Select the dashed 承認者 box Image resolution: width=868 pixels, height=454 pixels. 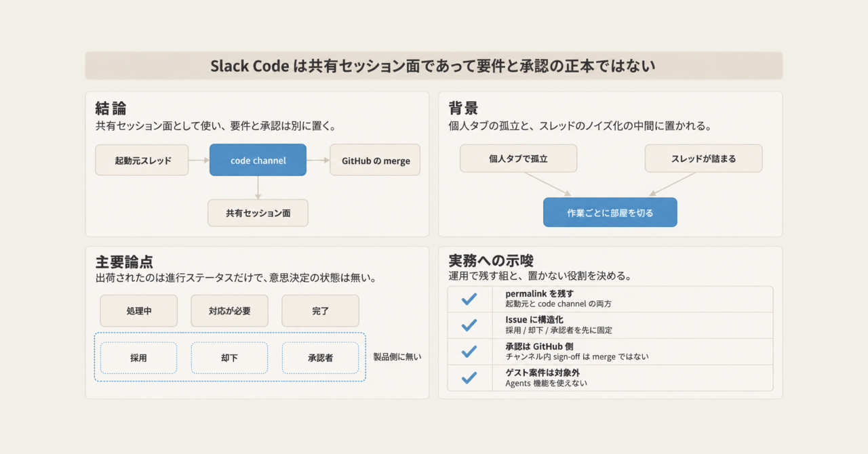tap(320, 358)
